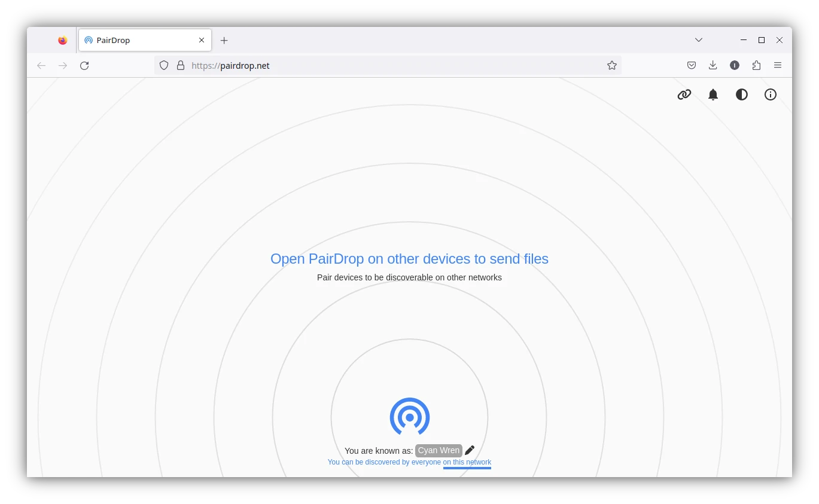Click the PairDrop logo at the bottom
The width and height of the screenshot is (819, 504).
410,417
